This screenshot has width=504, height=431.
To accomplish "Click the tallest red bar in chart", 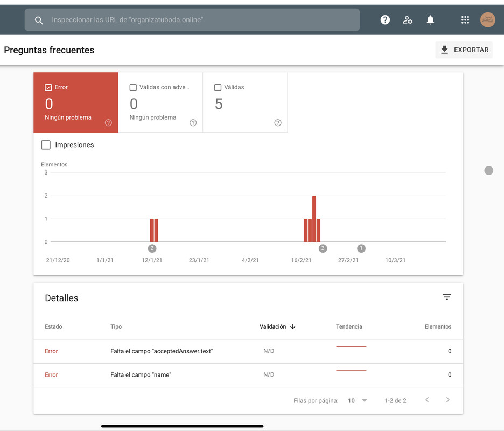I will coord(314,219).
